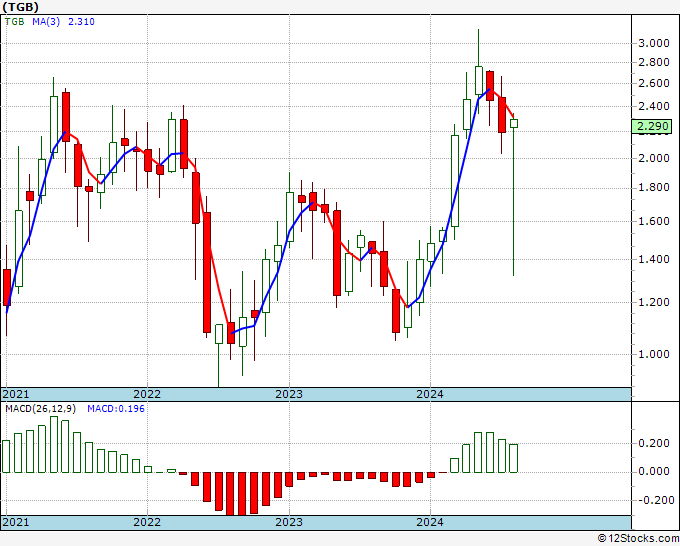Click 2024 on the MACD panel time axis

[x=430, y=522]
